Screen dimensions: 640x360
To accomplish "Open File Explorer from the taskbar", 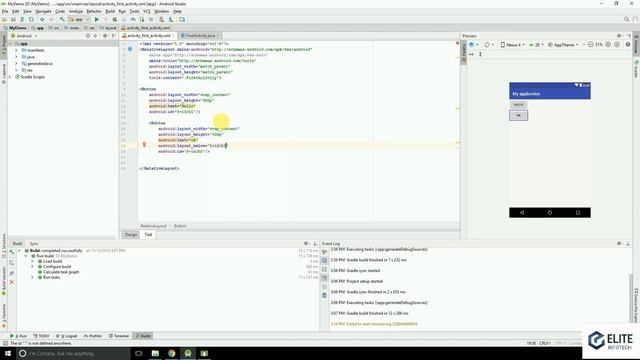I will coord(155,353).
